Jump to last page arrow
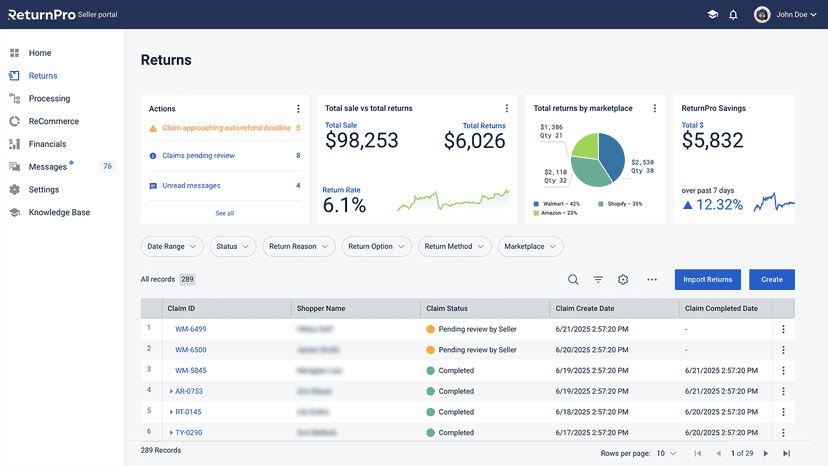The width and height of the screenshot is (828, 466). point(786,453)
